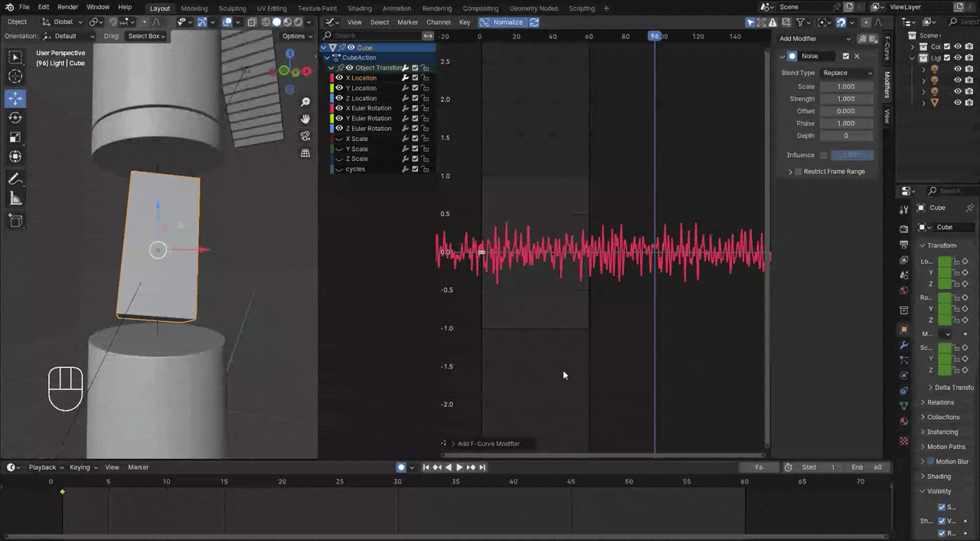Click the pan hand icon in viewport
980x541 pixels.
[x=305, y=119]
